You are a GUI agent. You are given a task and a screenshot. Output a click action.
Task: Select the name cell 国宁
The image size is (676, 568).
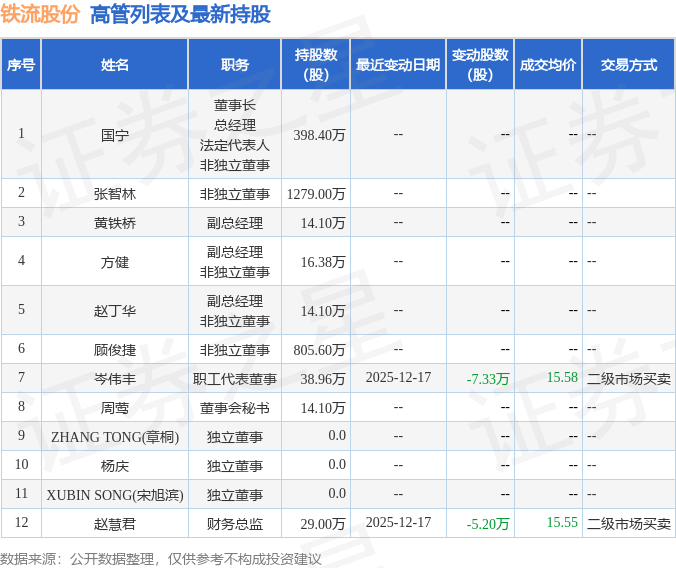(x=115, y=135)
